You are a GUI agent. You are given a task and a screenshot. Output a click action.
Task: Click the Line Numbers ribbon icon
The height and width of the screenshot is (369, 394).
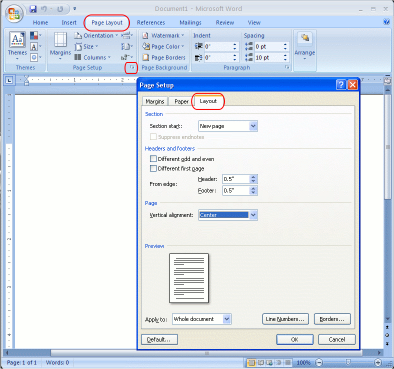tap(127, 46)
